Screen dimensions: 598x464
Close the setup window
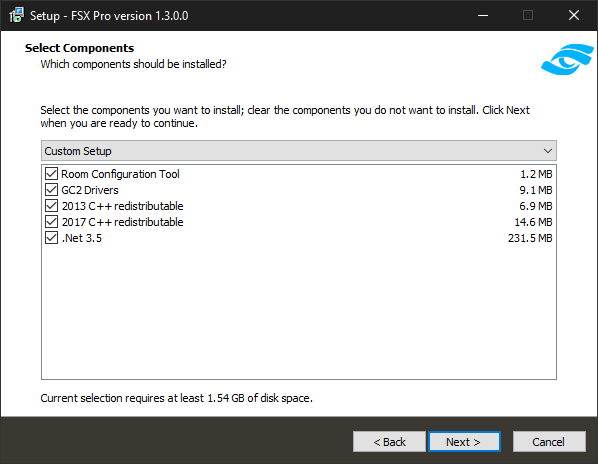point(574,15)
